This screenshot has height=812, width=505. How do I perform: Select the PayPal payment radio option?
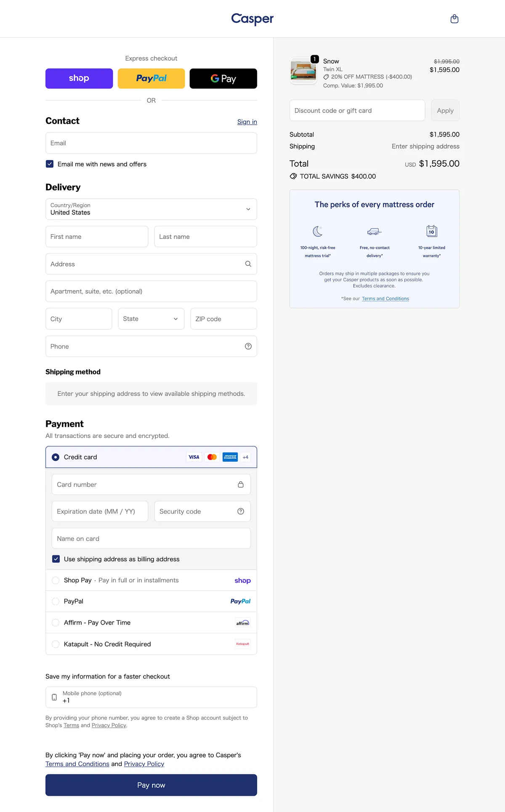56,601
